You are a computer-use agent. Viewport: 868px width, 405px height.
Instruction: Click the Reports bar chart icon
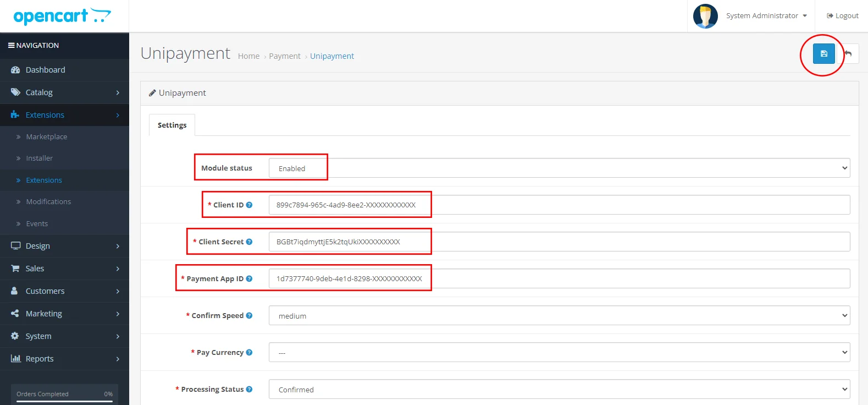click(x=15, y=359)
